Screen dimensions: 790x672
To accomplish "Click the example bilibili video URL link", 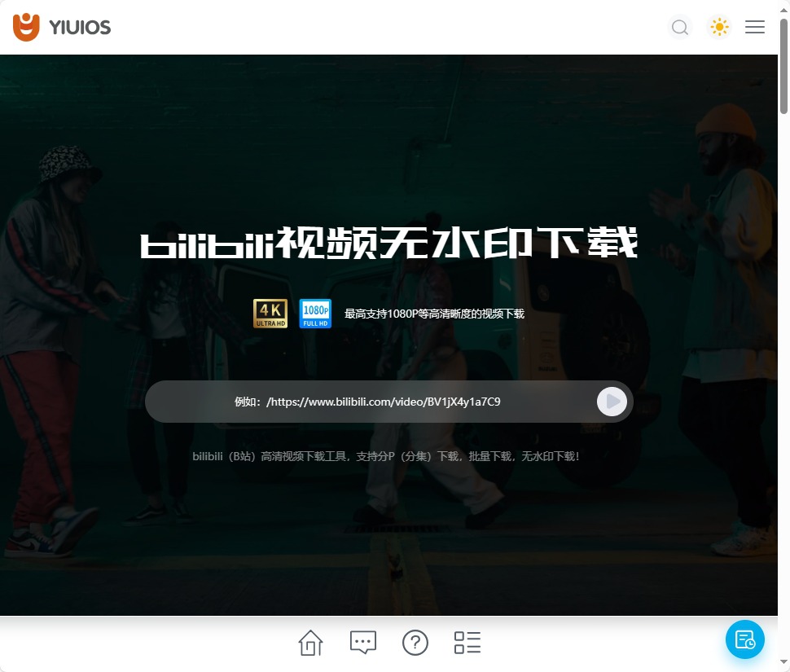I will click(x=384, y=402).
